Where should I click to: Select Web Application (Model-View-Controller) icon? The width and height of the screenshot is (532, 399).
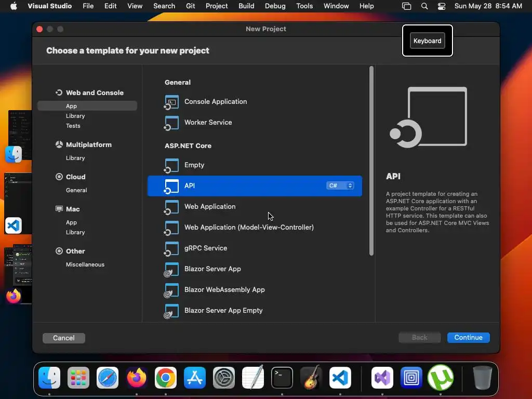171,228
